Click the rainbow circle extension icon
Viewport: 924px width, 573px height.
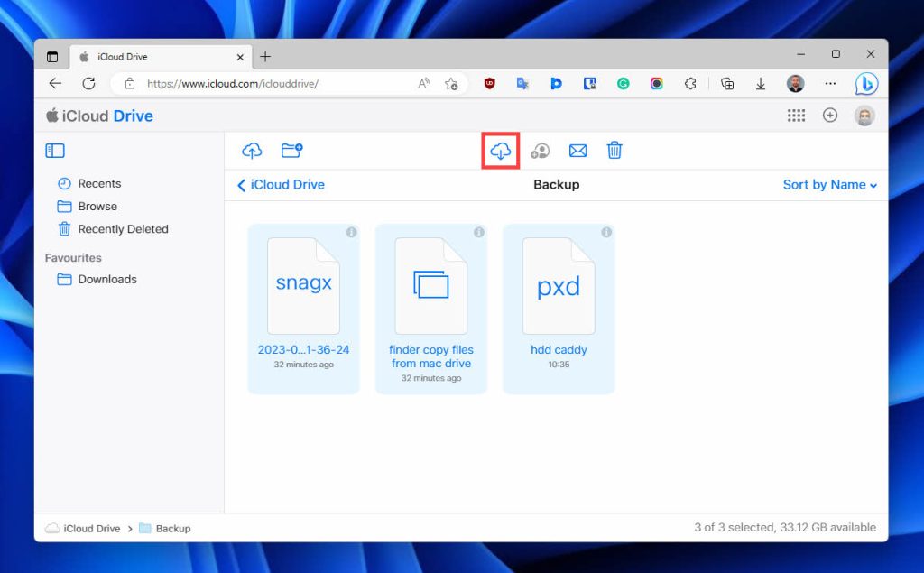click(657, 84)
